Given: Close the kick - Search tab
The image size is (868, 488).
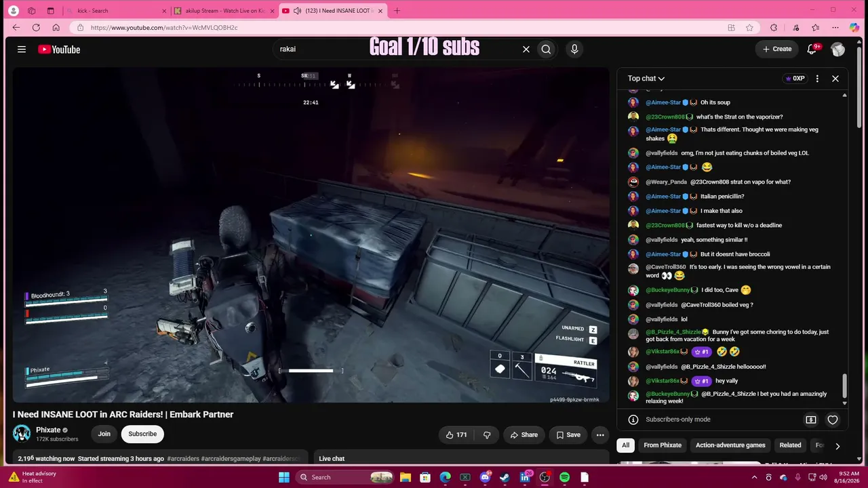Looking at the screenshot, I should click(x=163, y=11).
